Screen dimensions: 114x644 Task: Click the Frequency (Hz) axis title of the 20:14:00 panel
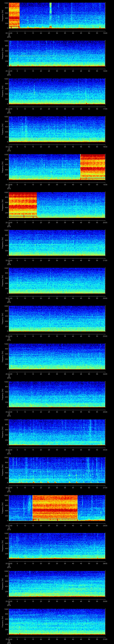[x=3, y=16]
